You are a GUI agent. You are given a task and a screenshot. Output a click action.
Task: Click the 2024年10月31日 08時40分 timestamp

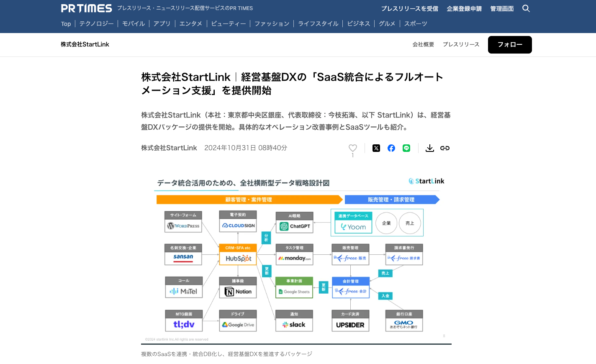[x=246, y=148]
